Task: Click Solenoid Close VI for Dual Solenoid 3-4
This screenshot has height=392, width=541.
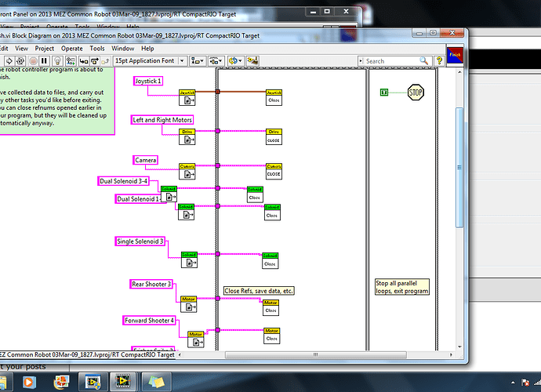Action: pyautogui.click(x=255, y=194)
